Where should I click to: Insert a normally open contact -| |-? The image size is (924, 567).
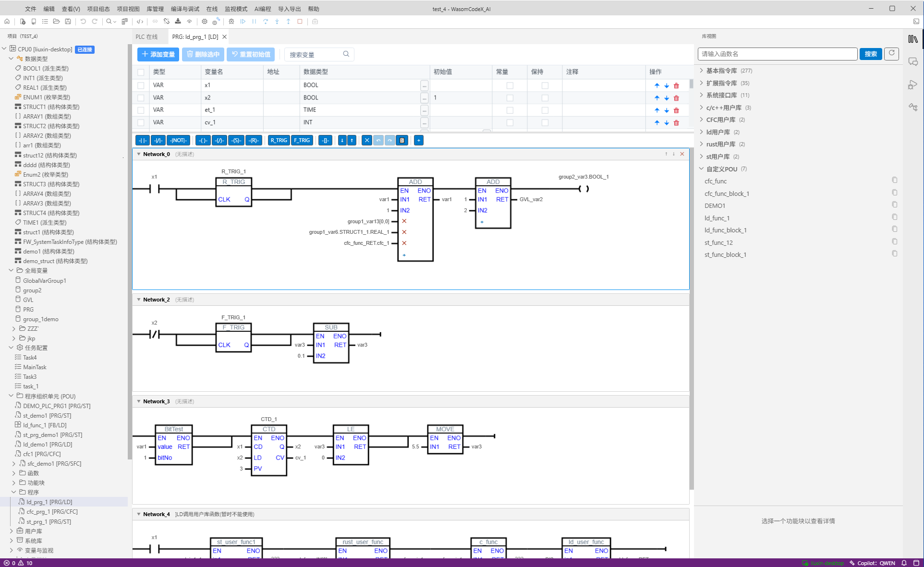[143, 140]
